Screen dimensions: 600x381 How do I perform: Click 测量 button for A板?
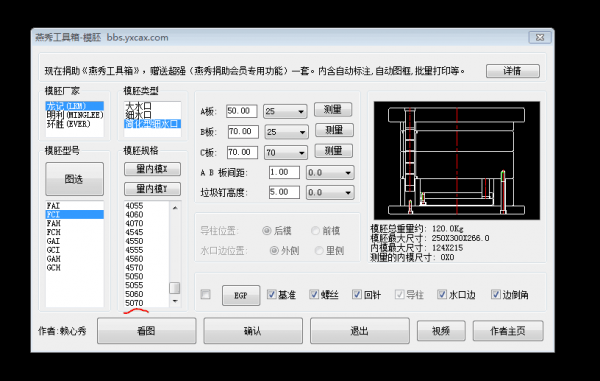coord(333,110)
